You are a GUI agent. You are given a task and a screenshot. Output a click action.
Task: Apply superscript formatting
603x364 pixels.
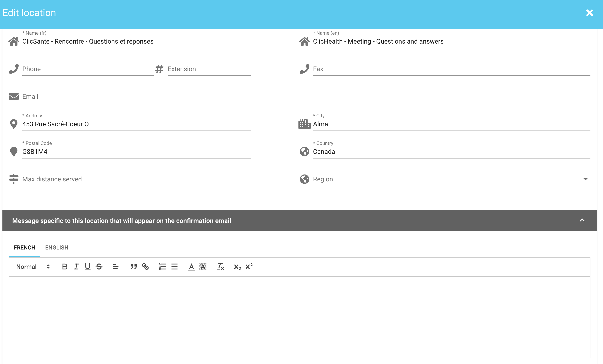coord(249,267)
